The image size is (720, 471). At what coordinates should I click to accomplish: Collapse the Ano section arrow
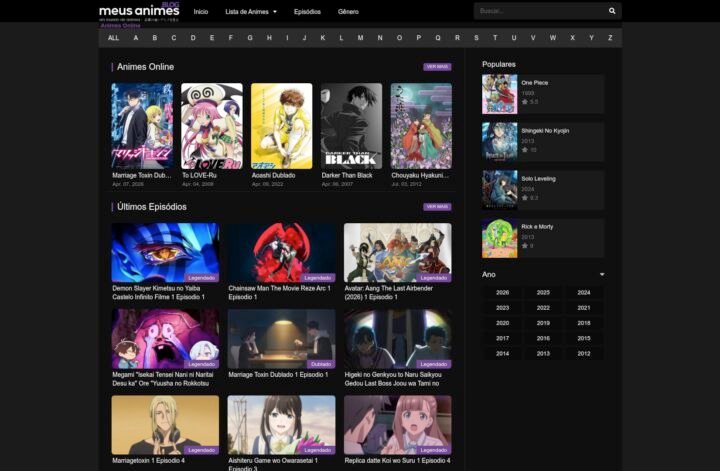point(602,274)
